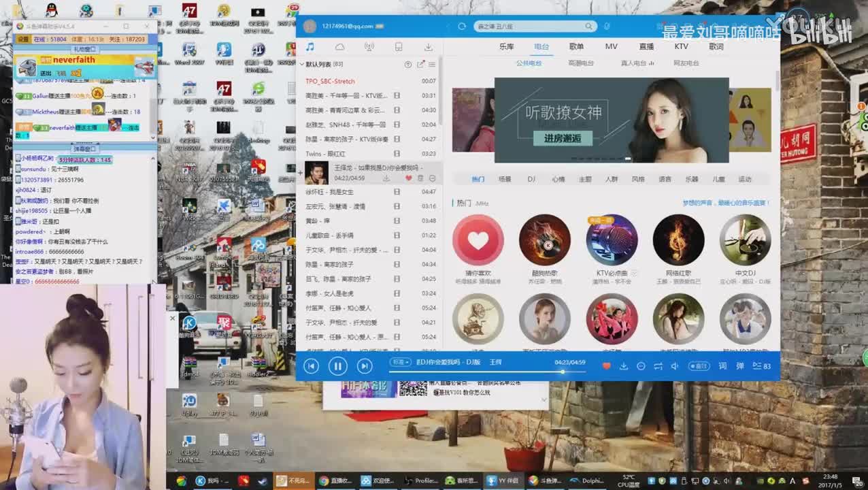
Task: Play the 网络红歌 radio station
Action: 678,240
